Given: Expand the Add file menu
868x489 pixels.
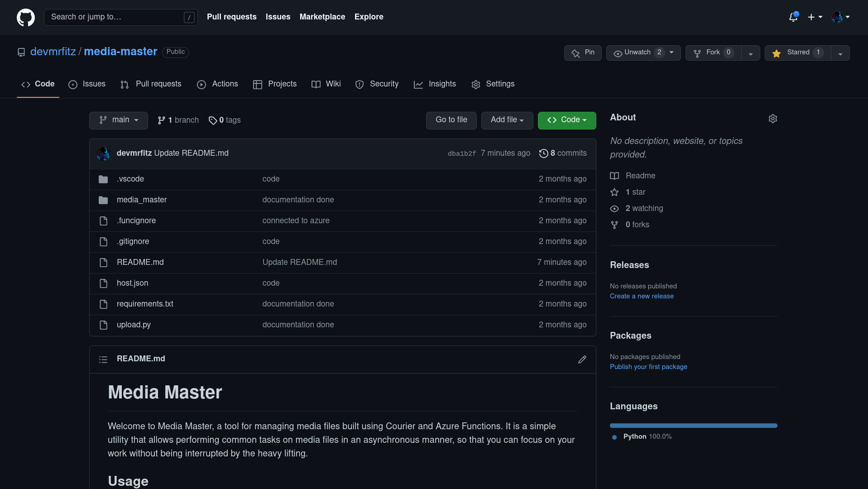Looking at the screenshot, I should (x=507, y=120).
